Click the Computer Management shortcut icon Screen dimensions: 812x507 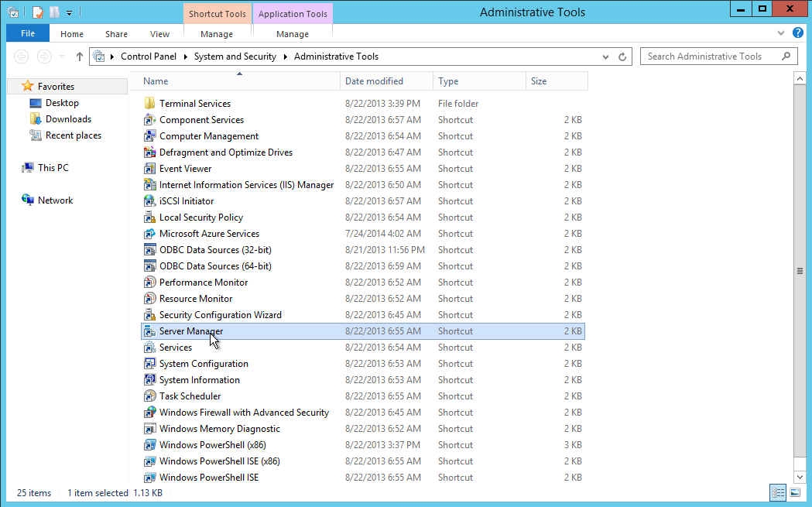pyautogui.click(x=149, y=136)
